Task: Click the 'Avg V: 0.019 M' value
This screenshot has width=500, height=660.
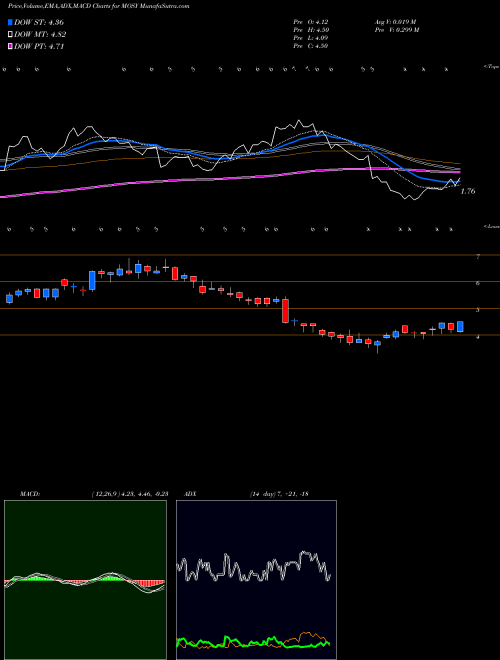Action: 395,22
